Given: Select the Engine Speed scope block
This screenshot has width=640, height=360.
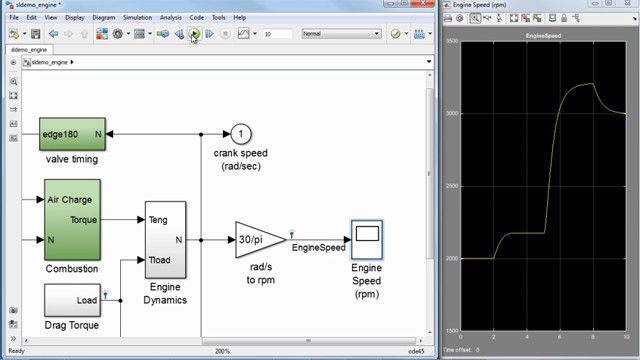Looking at the screenshot, I should tap(367, 240).
